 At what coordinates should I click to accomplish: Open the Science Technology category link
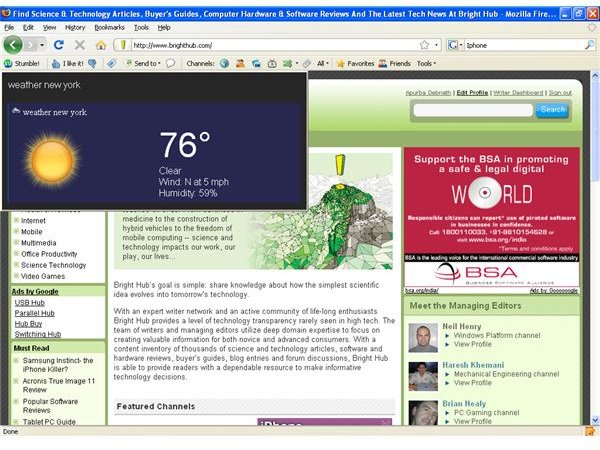[x=54, y=265]
